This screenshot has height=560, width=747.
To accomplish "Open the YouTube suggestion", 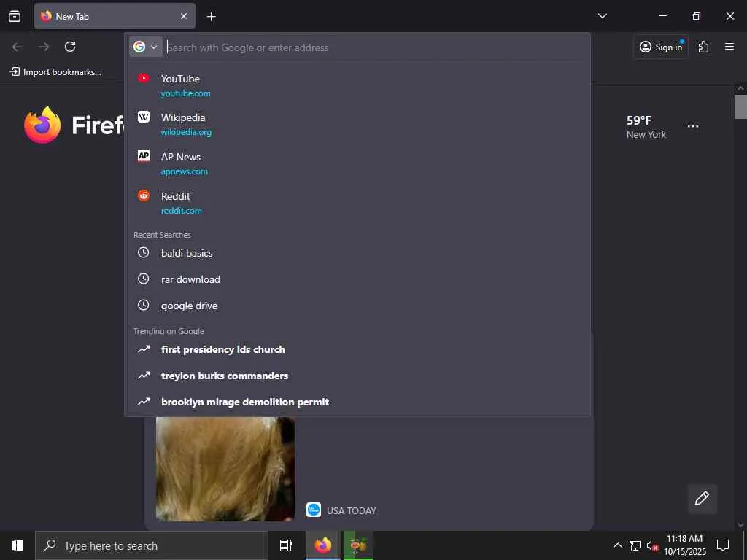I will click(357, 86).
